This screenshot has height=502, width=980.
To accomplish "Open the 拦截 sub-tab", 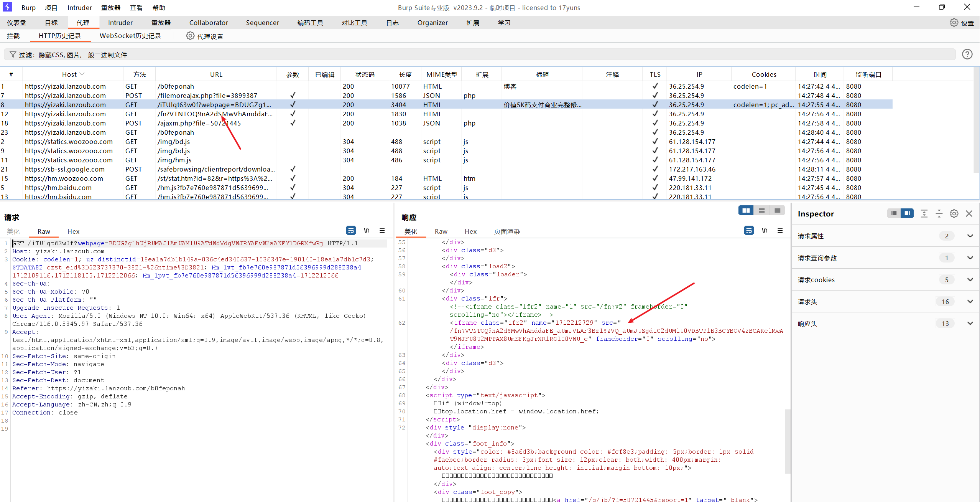I will point(13,36).
